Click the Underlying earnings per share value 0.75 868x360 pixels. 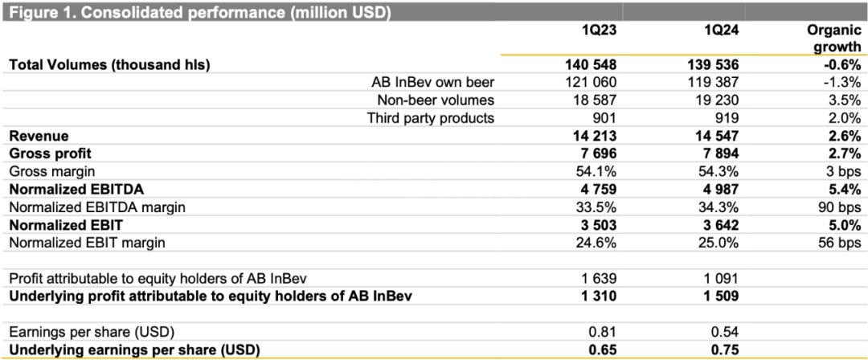[723, 350]
